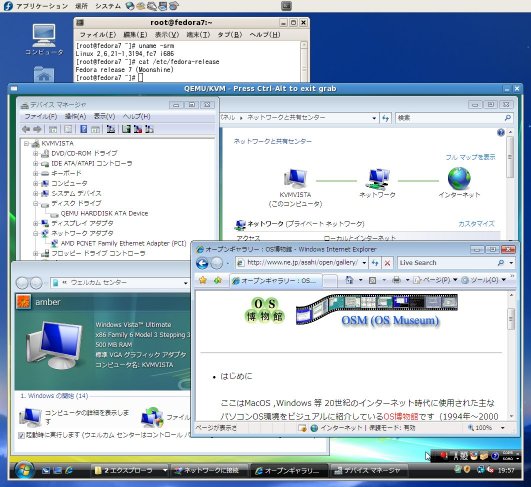The height and width of the screenshot is (487, 531).
Task: Click the Customize link beside Network
Action: point(476,224)
